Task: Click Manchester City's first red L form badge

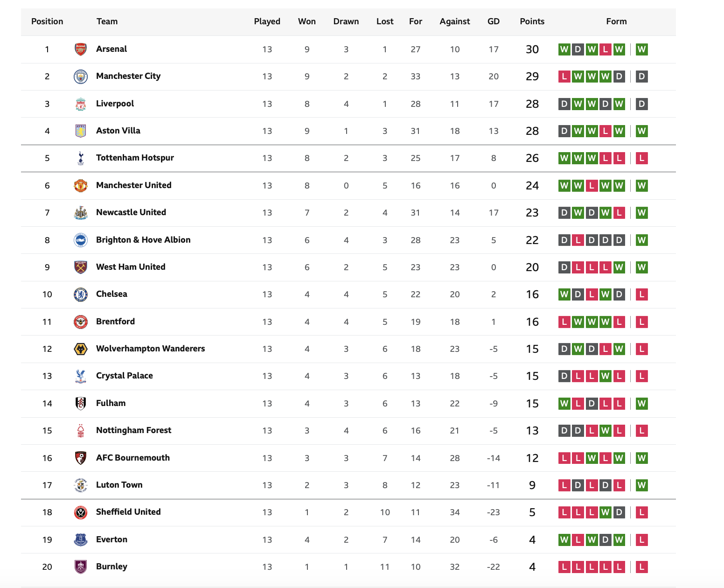Action: [x=564, y=77]
